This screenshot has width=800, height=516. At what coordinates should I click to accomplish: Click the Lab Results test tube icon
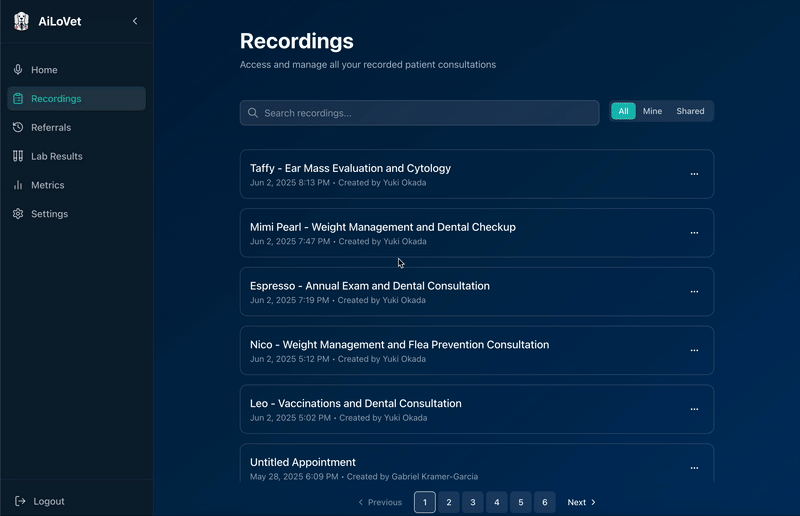tap(18, 156)
